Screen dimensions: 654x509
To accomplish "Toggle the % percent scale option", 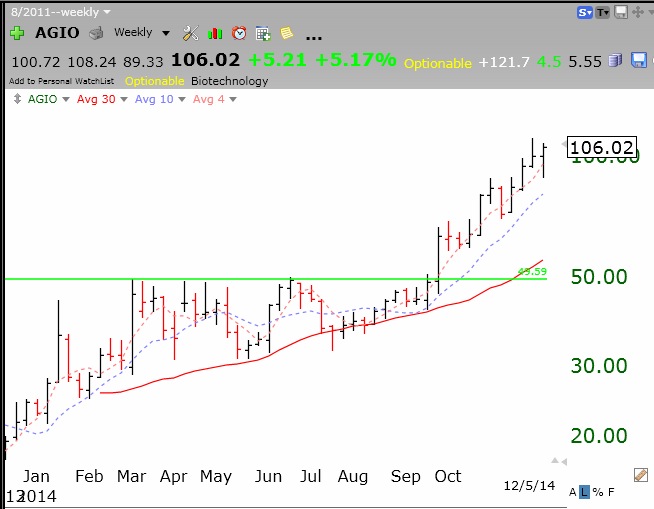I will click(x=598, y=492).
